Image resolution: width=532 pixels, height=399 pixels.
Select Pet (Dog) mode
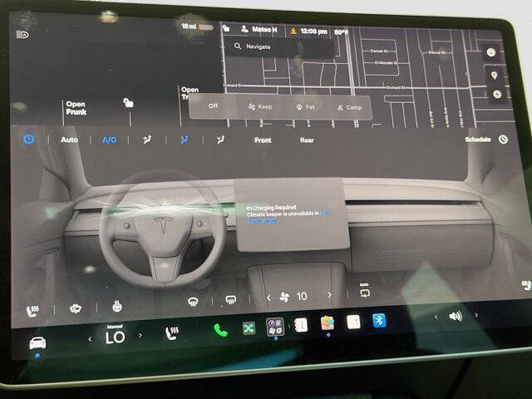pyautogui.click(x=305, y=107)
